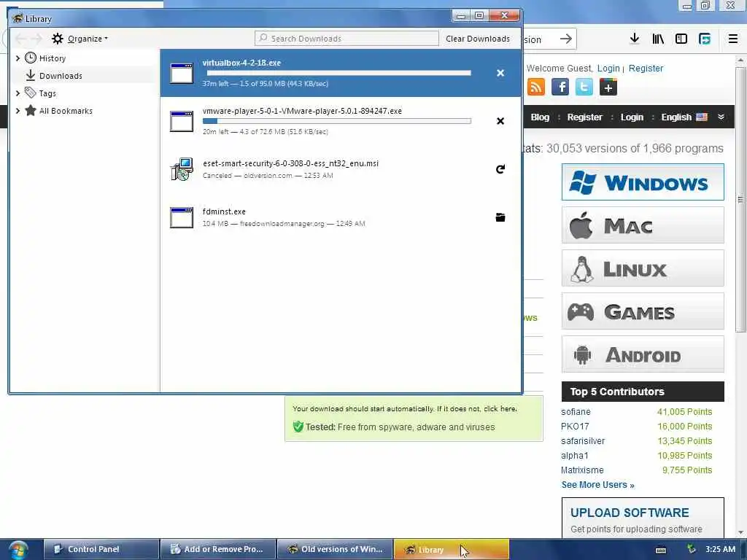Clear Downloads list
Viewport: 747px width, 560px height.
(x=478, y=39)
